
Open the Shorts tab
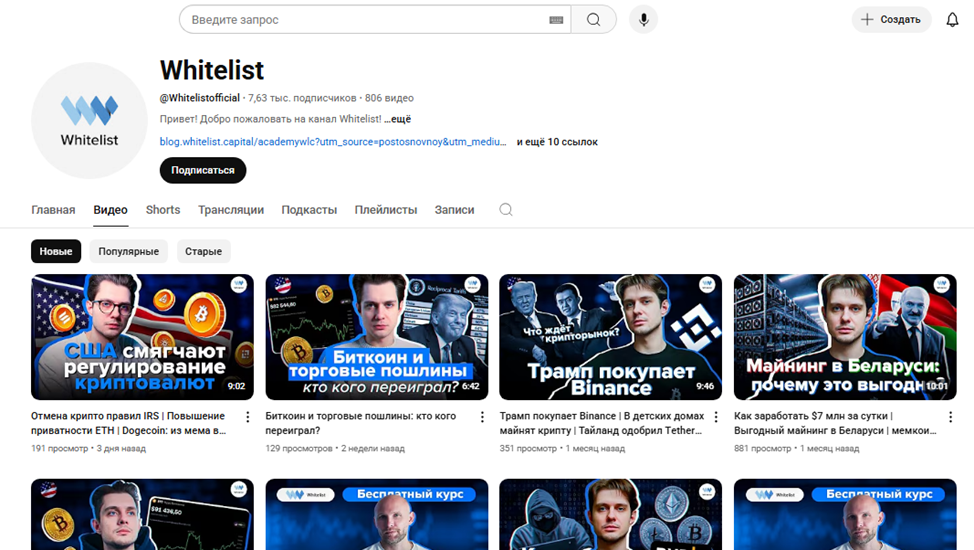(x=163, y=210)
